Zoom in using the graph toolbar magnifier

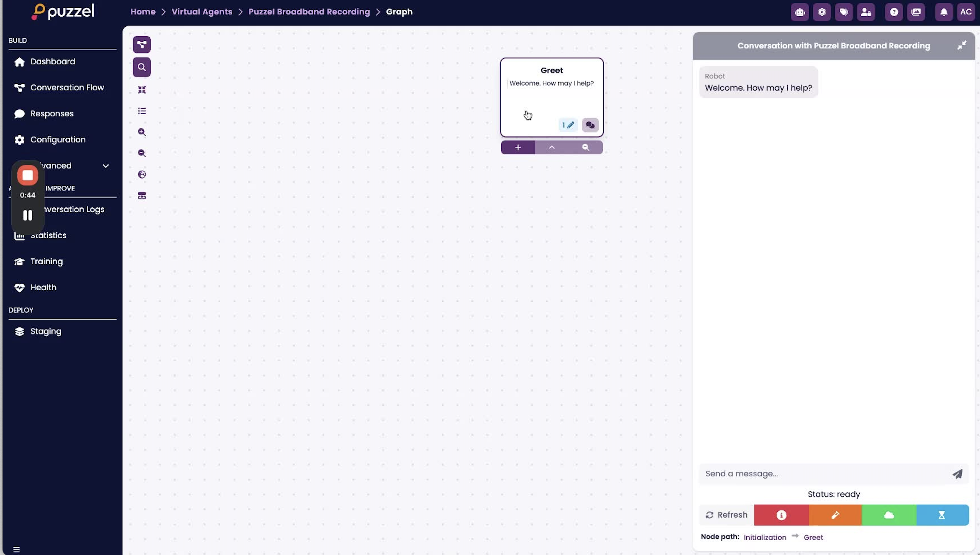click(142, 132)
